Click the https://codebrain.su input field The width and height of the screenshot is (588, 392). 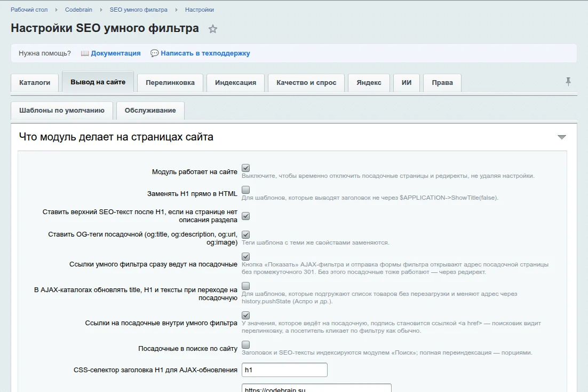pyautogui.click(x=316, y=388)
